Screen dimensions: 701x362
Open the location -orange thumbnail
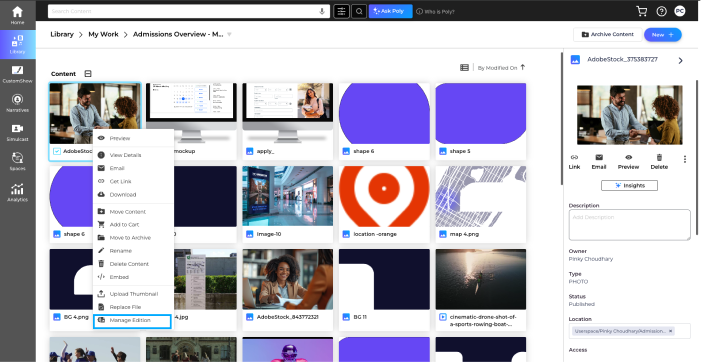click(384, 196)
